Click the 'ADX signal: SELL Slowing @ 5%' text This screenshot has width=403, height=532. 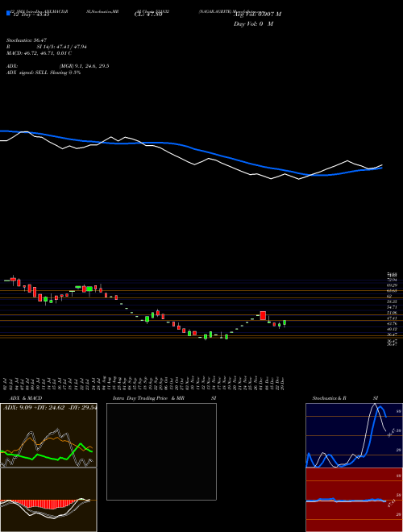point(44,73)
